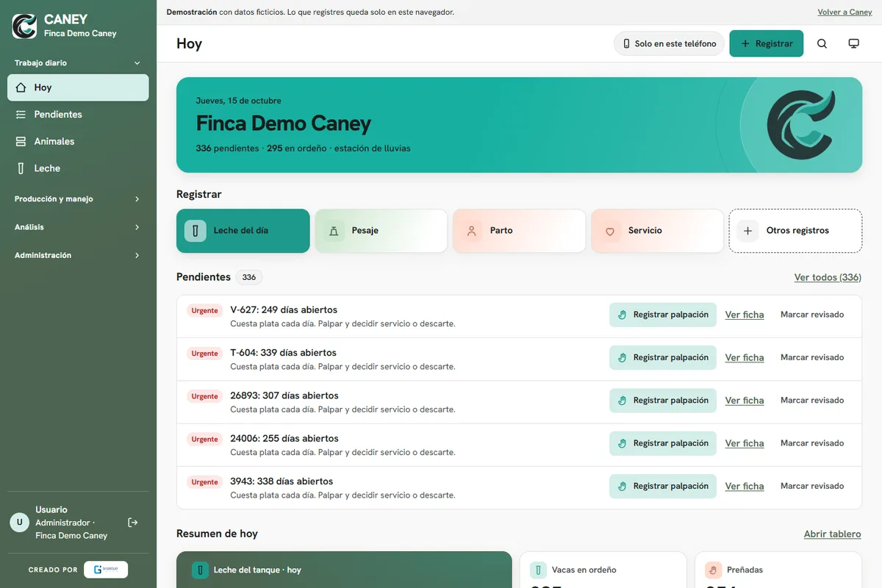The height and width of the screenshot is (588, 882).
Task: Follow the Volver a Caney link
Action: point(845,12)
